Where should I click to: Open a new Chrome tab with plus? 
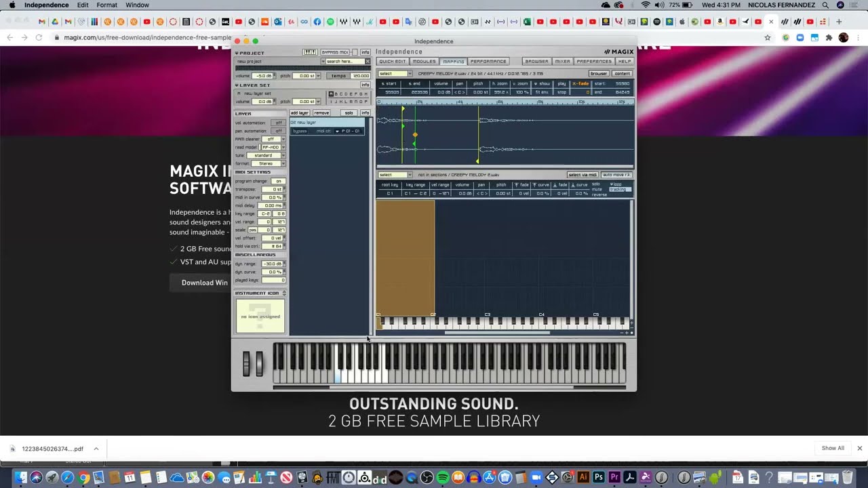tap(839, 22)
